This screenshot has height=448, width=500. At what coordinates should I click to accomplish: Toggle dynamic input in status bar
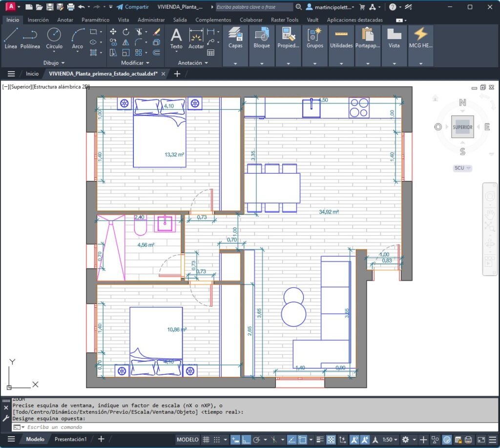tap(235, 440)
